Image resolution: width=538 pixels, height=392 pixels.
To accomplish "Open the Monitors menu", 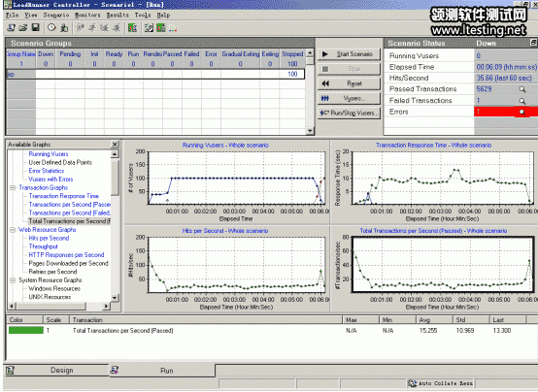I will point(87,16).
